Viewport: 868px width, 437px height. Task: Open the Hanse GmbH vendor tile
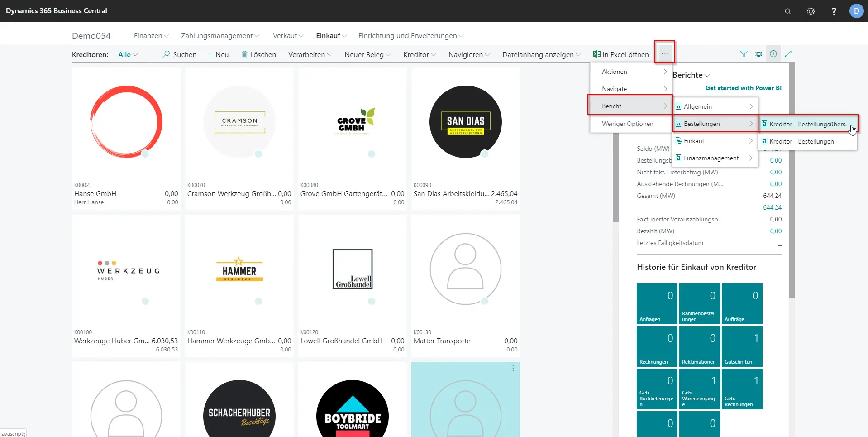(x=126, y=139)
